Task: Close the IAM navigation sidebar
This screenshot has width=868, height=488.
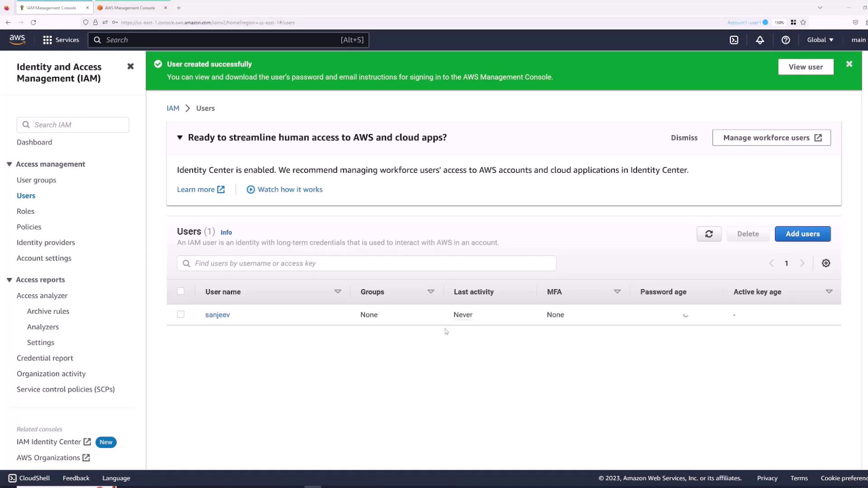Action: pyautogui.click(x=130, y=66)
